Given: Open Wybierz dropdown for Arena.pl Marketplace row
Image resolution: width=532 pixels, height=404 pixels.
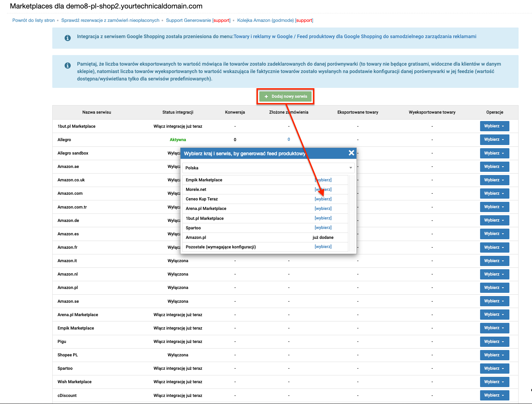Looking at the screenshot, I should (494, 314).
